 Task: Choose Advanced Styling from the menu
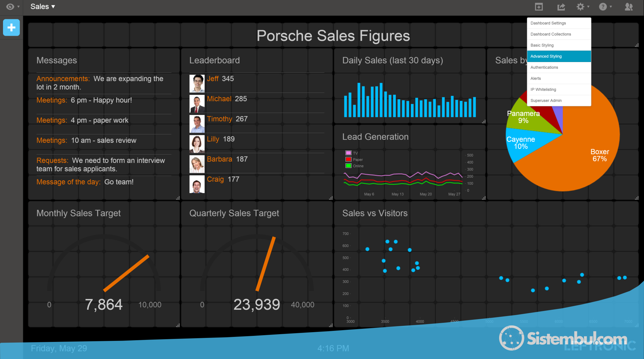point(559,56)
